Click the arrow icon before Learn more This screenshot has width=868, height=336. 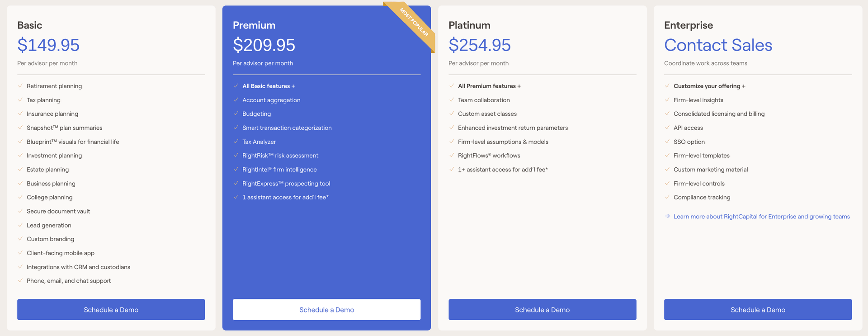667,216
